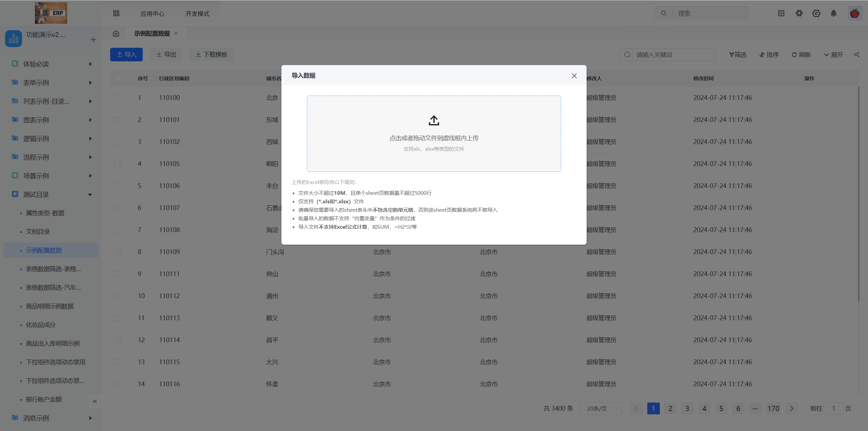Check the row 110102 checkbox
The image size is (868, 431).
118,142
